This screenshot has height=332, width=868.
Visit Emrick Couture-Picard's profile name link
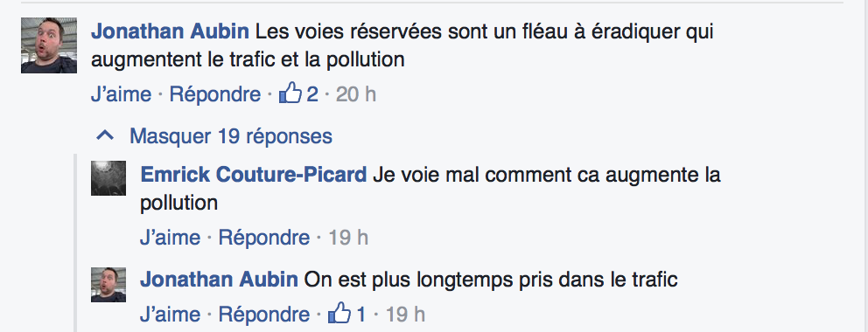(254, 175)
